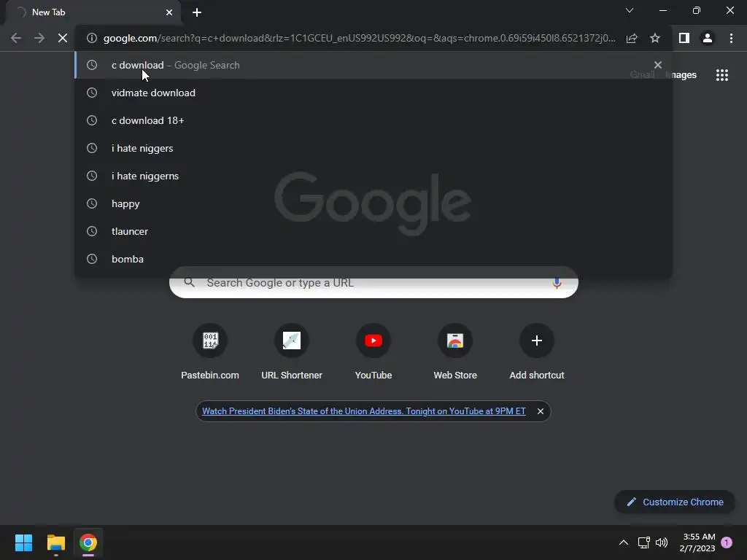Go forward using the forward arrow
Screen dimensions: 747x560
(39, 38)
